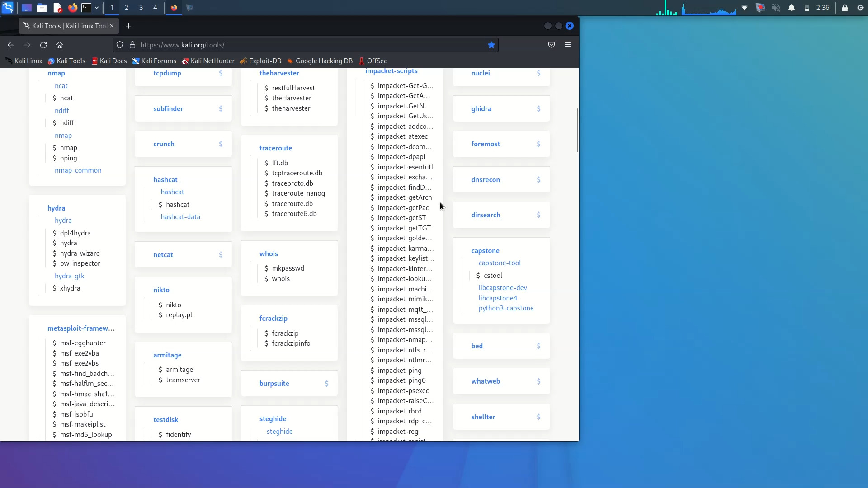Open the hydra-wizard link
Screen dimensions: 868x488
click(x=80, y=253)
